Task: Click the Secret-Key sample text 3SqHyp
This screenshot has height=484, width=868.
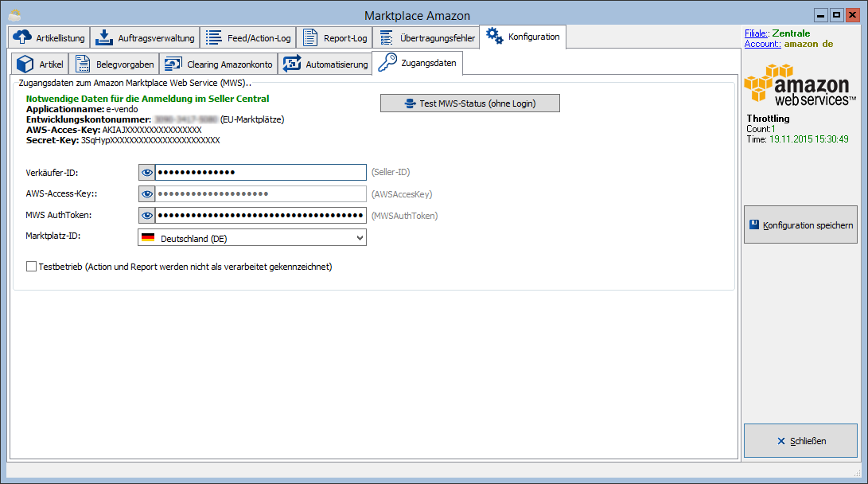Action: pos(150,140)
